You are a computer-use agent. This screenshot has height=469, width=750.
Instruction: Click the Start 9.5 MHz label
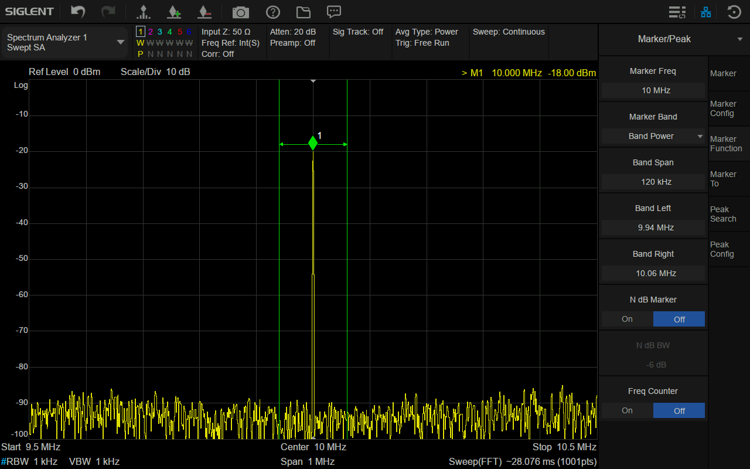(31, 447)
